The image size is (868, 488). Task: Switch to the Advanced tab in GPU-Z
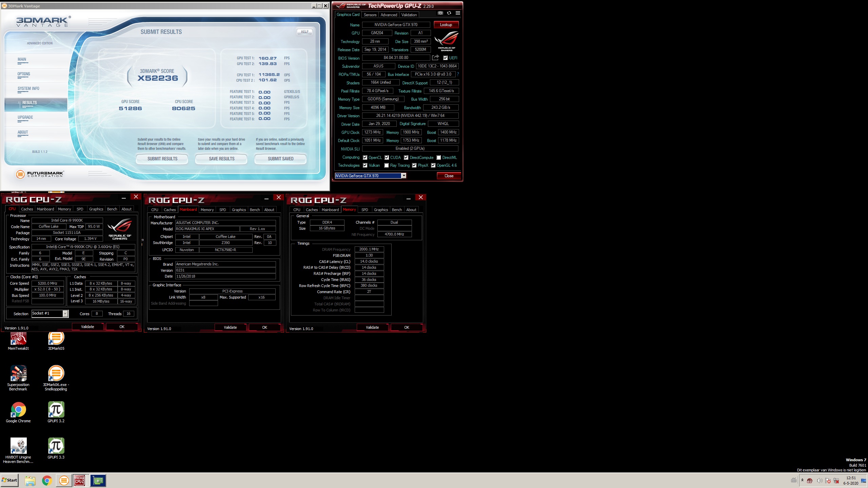tap(389, 15)
